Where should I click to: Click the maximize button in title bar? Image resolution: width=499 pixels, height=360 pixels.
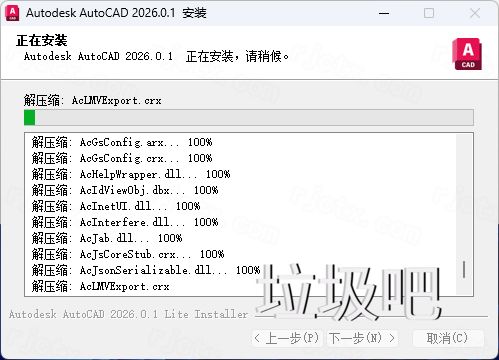click(429, 13)
